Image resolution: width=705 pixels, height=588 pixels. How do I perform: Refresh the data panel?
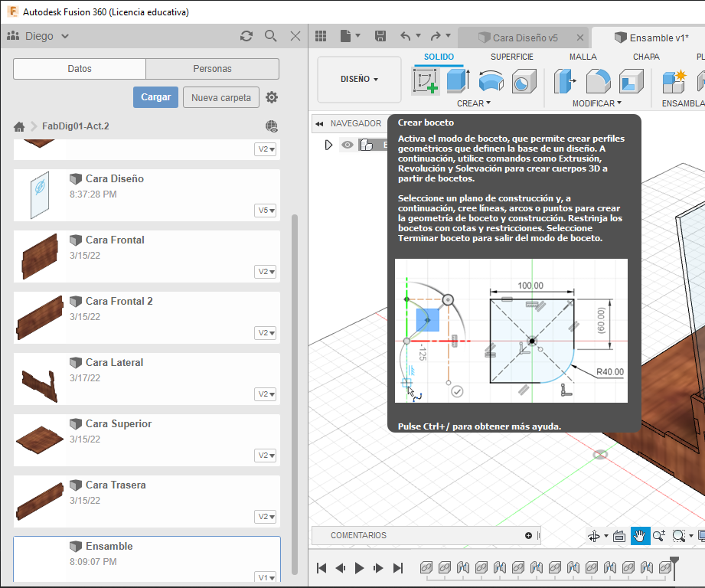[246, 36]
